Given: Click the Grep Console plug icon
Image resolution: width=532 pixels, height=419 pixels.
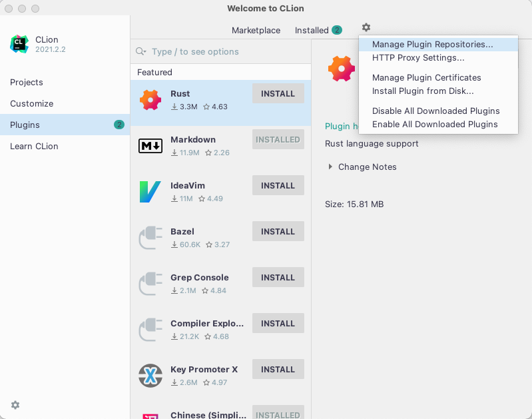Looking at the screenshot, I should coord(150,284).
